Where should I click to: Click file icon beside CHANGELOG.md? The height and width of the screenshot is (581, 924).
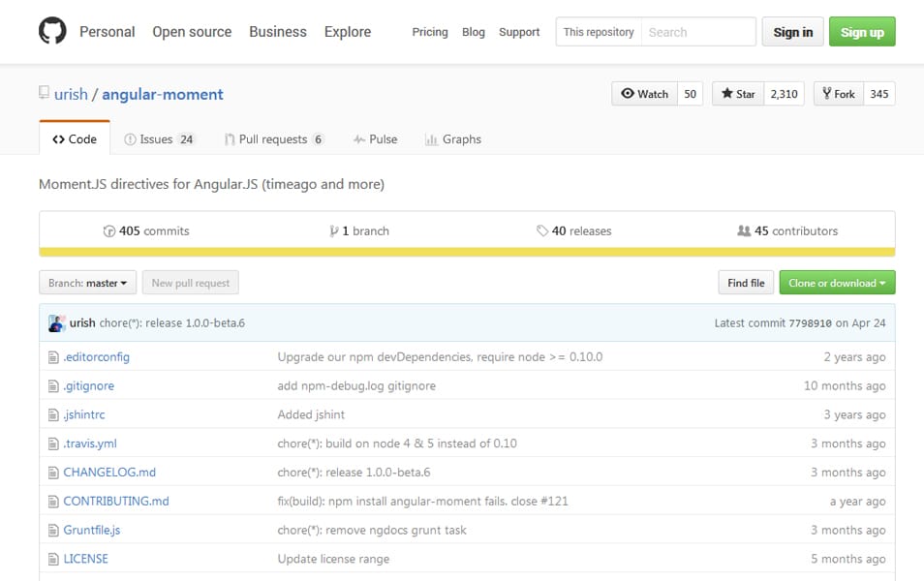[x=53, y=473]
